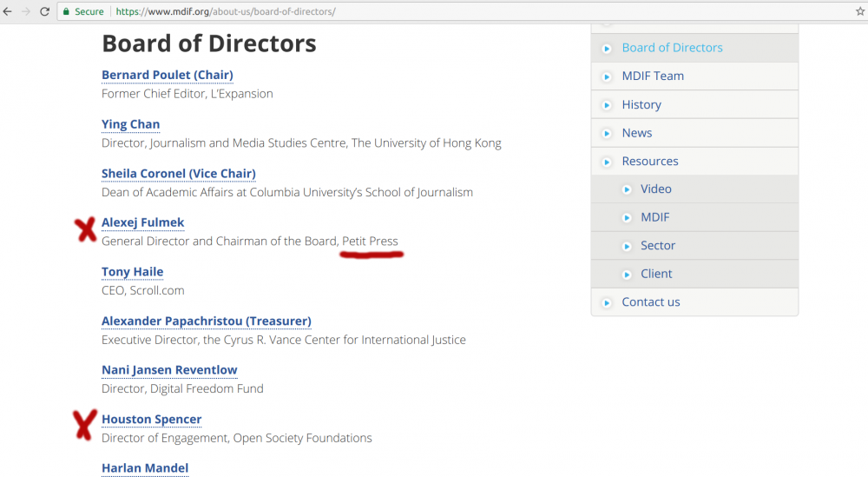This screenshot has height=477, width=868.
Task: Bookmark this page with star icon
Action: coord(859,11)
